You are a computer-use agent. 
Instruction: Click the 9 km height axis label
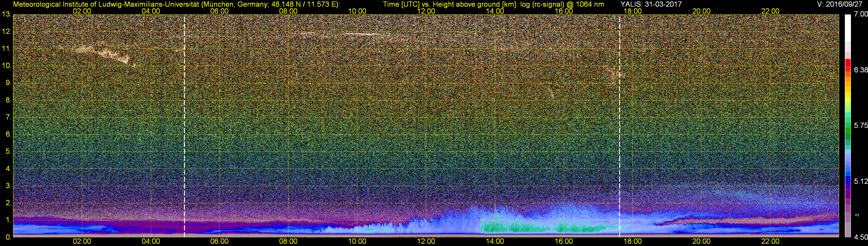8,83
